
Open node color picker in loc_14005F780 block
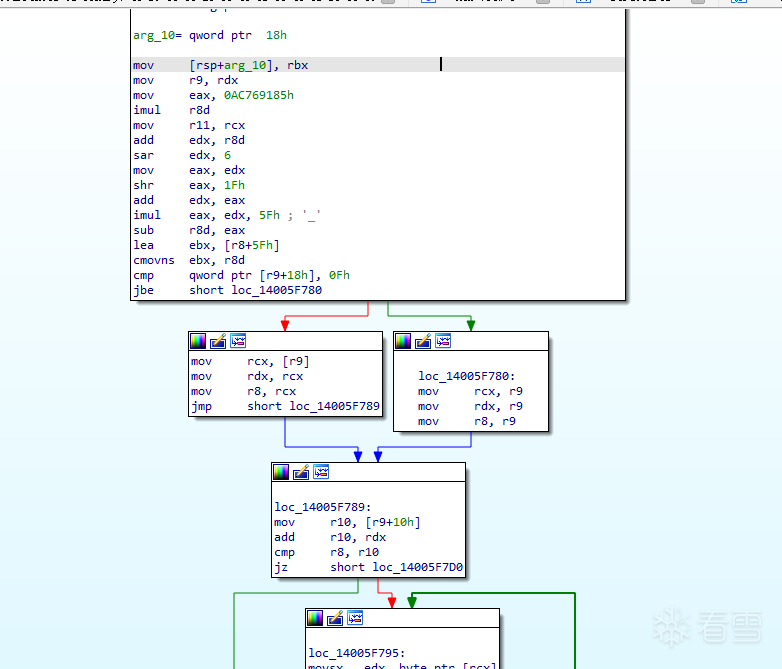click(x=403, y=341)
